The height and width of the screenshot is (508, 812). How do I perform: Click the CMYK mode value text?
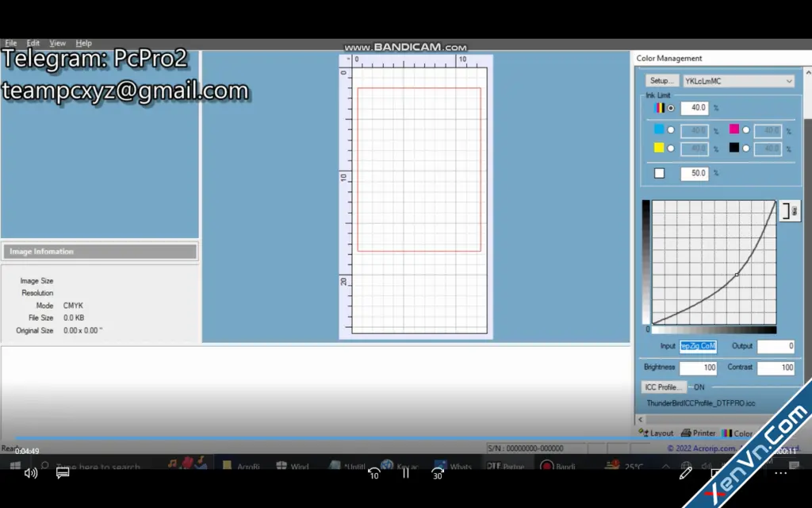(73, 306)
